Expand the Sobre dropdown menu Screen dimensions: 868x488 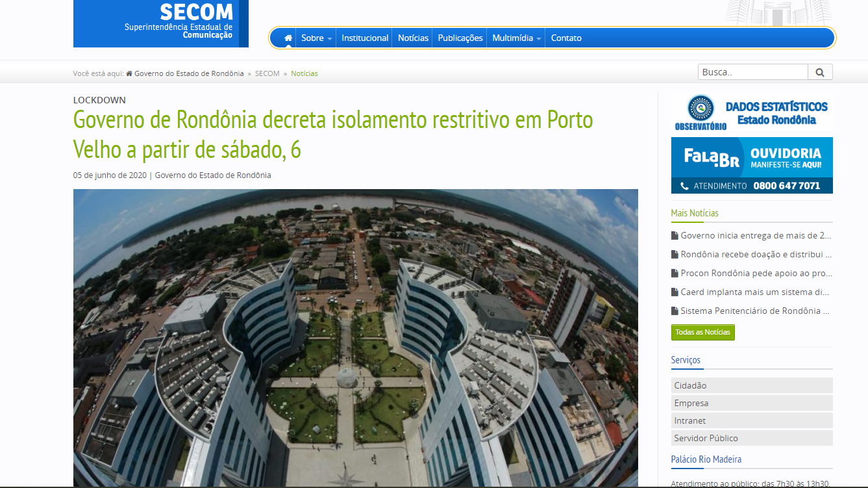(x=316, y=38)
